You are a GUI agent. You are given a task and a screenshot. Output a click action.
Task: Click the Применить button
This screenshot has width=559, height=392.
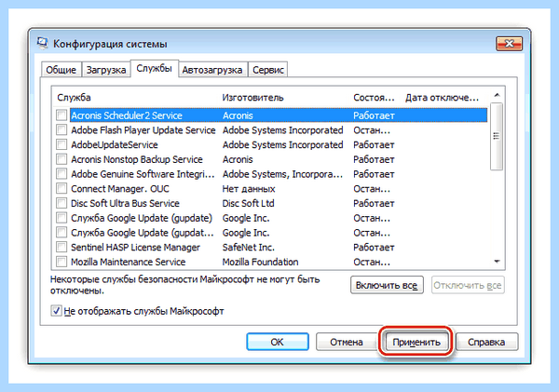click(x=416, y=342)
